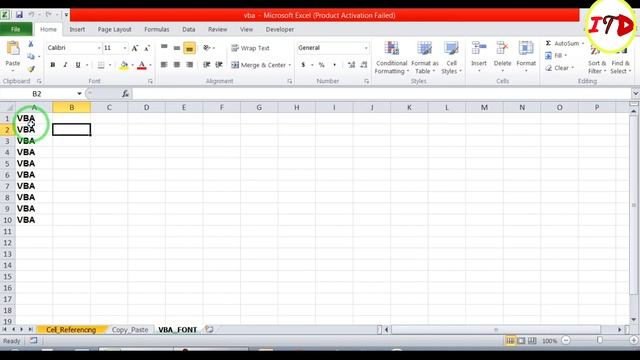Center text horizontally

coord(177,64)
